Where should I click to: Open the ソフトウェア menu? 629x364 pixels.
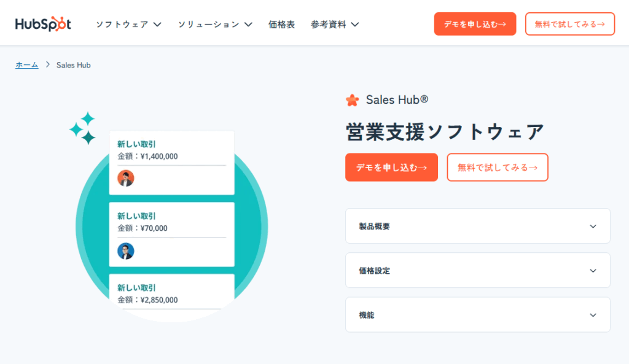pyautogui.click(x=128, y=25)
